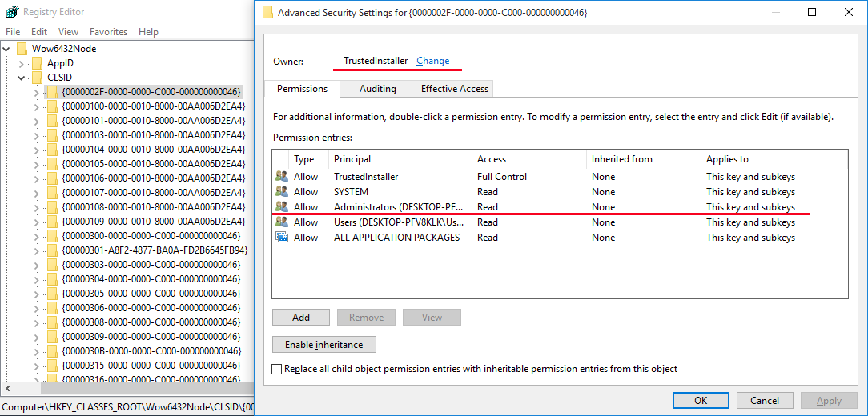Select the Administrators (DESKTOP-PF... permission entry
Viewport: 868px width, 416px height.
click(560, 206)
